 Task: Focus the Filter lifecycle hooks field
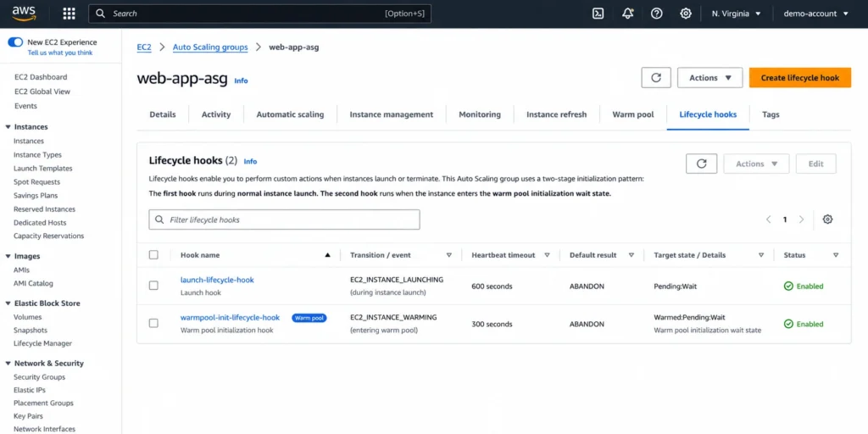click(284, 220)
